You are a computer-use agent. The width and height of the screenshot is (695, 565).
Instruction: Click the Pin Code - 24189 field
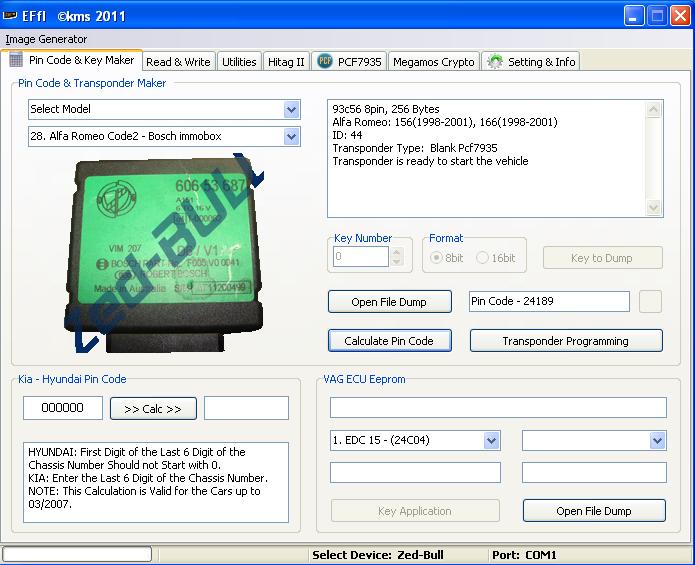(549, 301)
